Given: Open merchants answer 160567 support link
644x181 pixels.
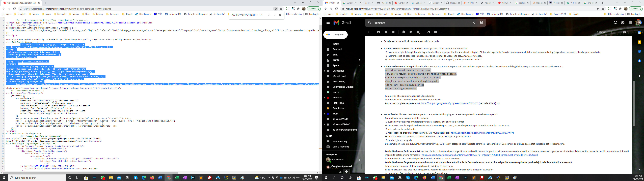Looking at the screenshot, I should coord(479,155).
